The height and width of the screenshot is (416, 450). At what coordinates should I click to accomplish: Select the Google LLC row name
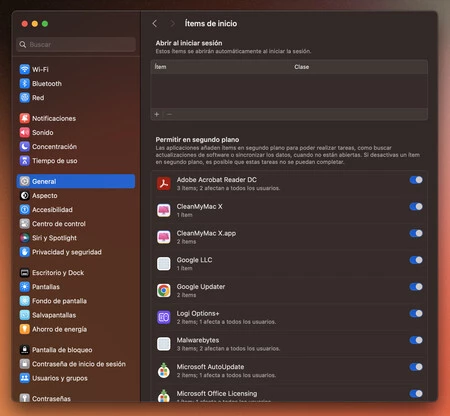coord(194,260)
